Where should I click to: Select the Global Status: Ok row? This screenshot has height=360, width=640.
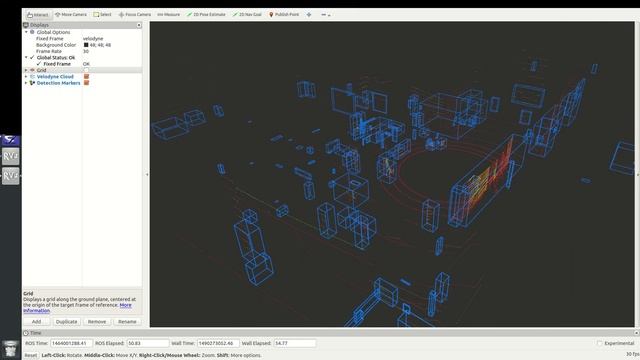[x=82, y=58]
